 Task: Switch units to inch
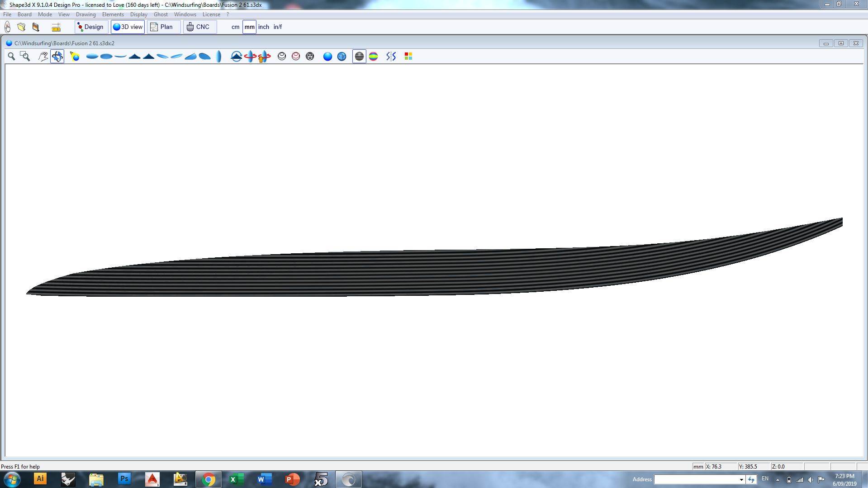coord(263,27)
